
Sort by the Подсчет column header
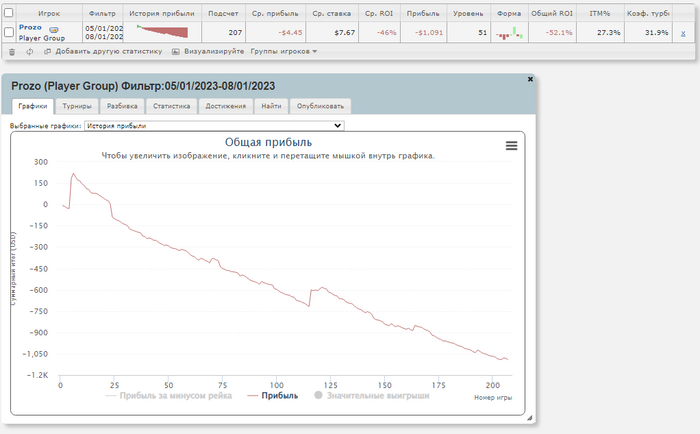point(223,13)
